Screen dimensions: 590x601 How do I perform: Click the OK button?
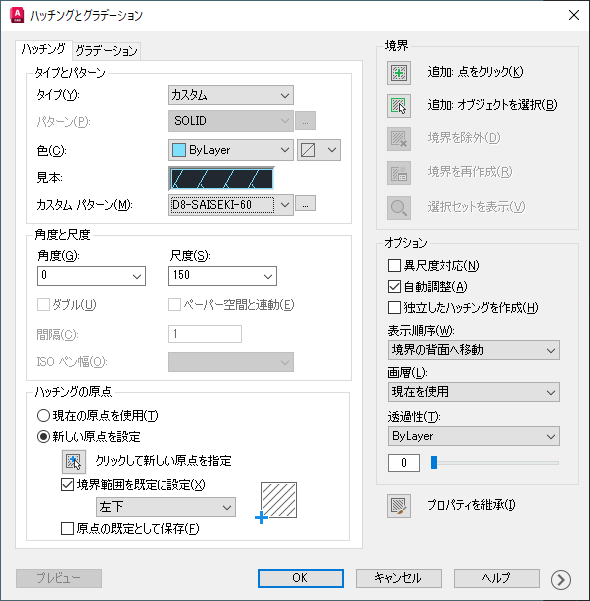pyautogui.click(x=301, y=578)
